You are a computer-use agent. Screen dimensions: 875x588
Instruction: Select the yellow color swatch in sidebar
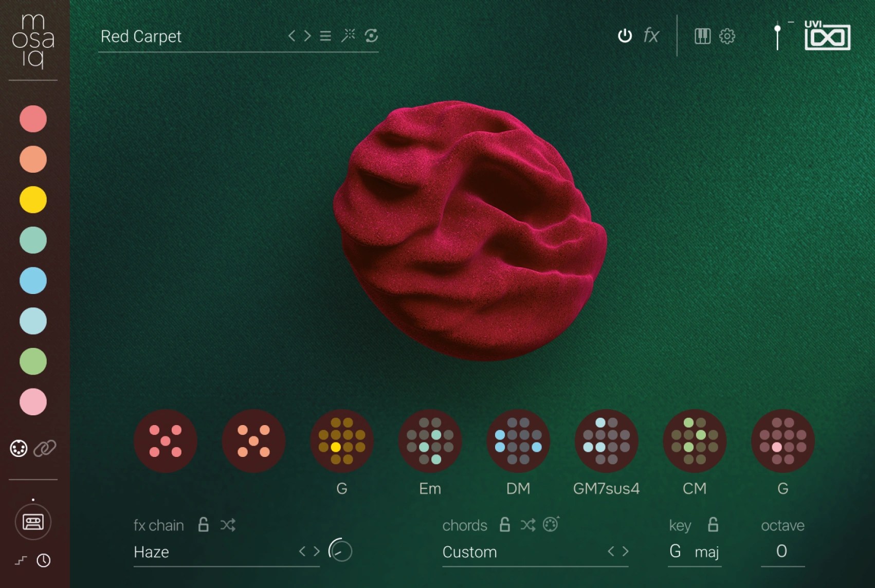click(x=33, y=199)
